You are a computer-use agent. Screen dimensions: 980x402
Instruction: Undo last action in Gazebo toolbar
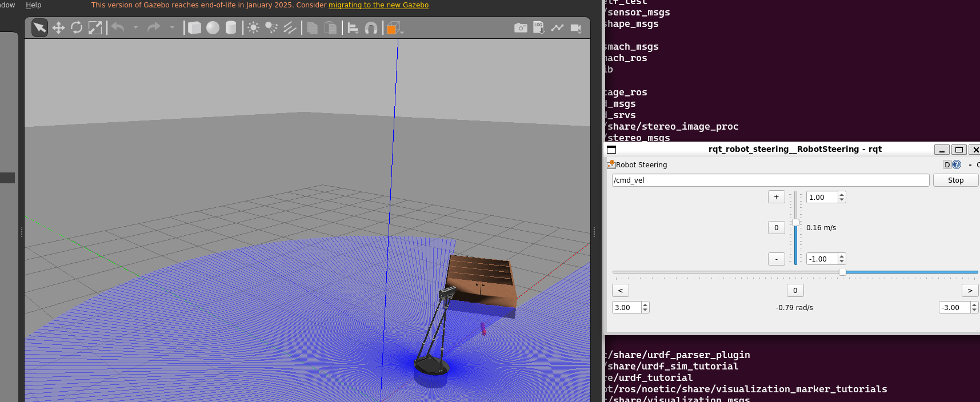118,27
